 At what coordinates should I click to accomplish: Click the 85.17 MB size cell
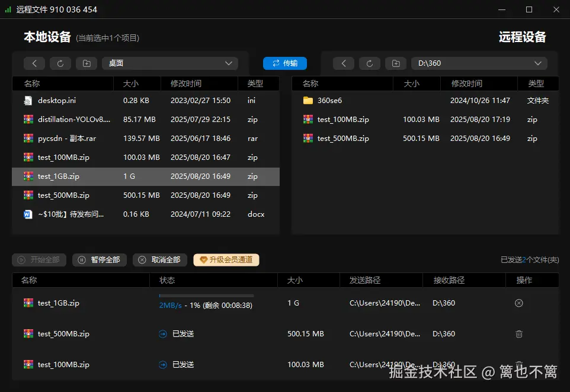(139, 120)
